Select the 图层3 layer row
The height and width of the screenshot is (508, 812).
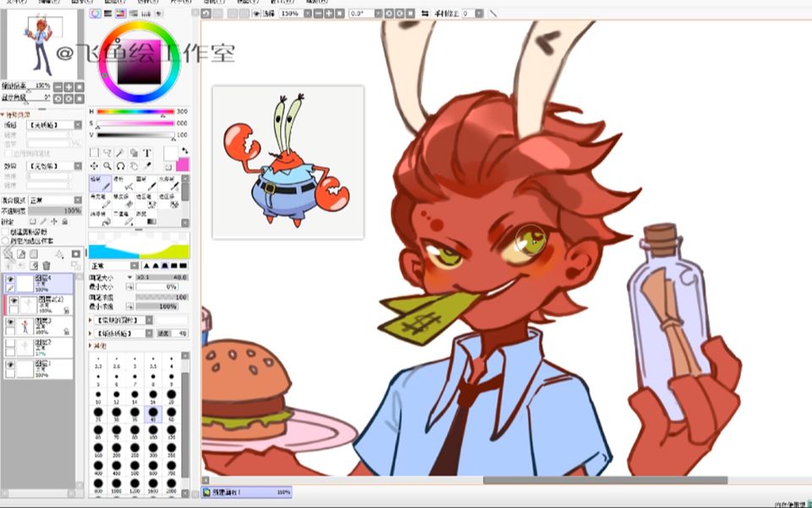pos(39,326)
